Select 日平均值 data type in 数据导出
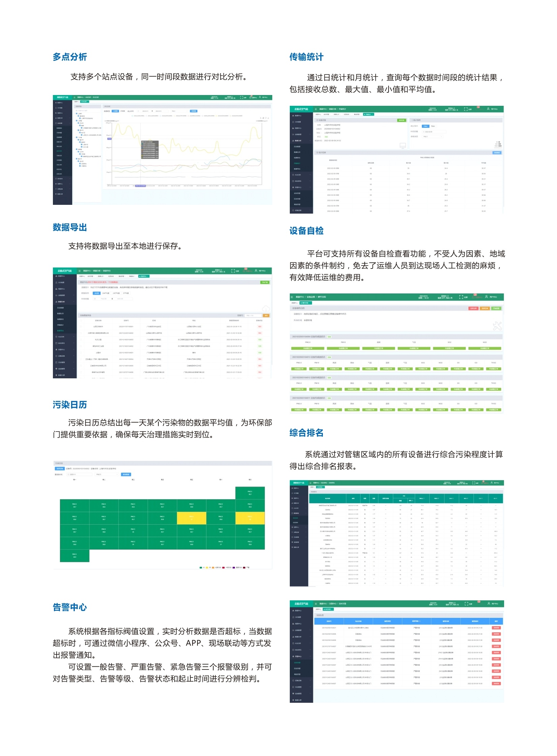The width and height of the screenshot is (557, 756). 126,293
